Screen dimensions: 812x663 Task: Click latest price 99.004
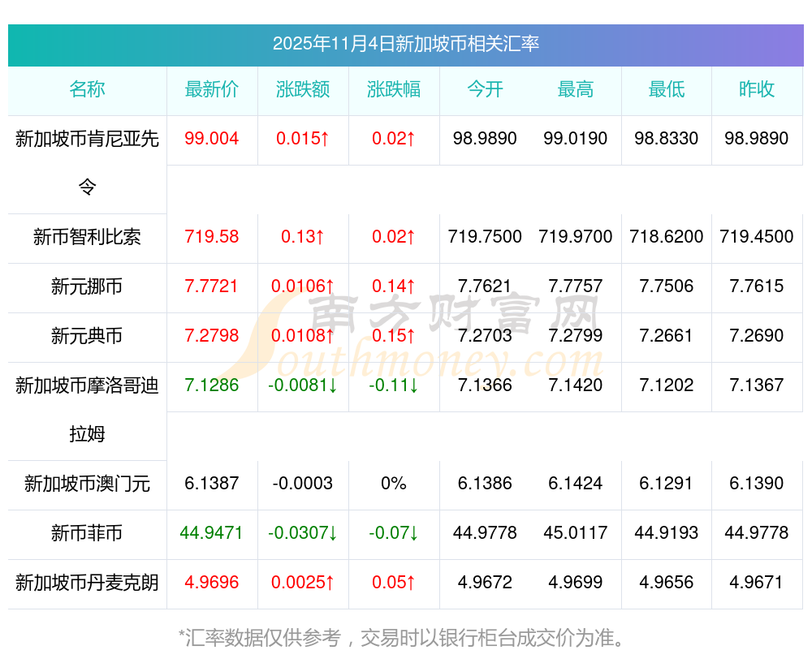[x=212, y=138]
